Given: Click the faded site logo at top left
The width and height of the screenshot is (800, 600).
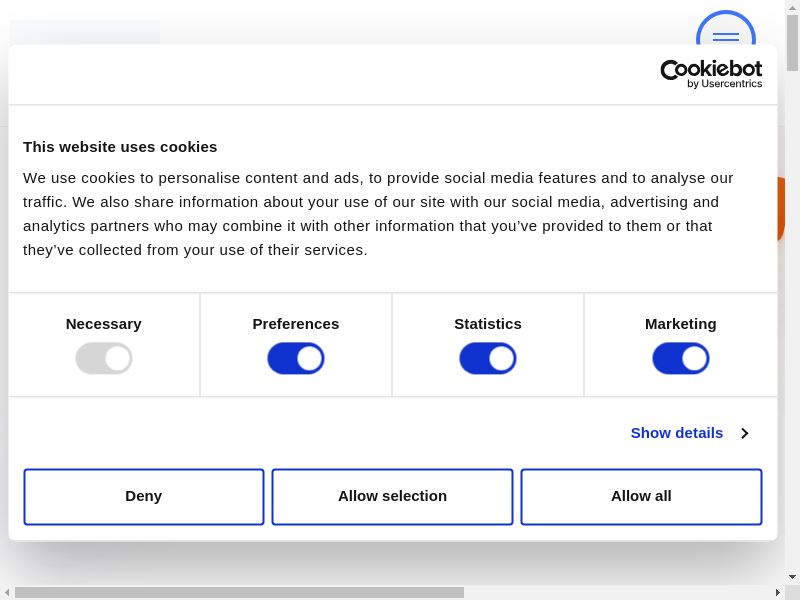Looking at the screenshot, I should pyautogui.click(x=85, y=32).
